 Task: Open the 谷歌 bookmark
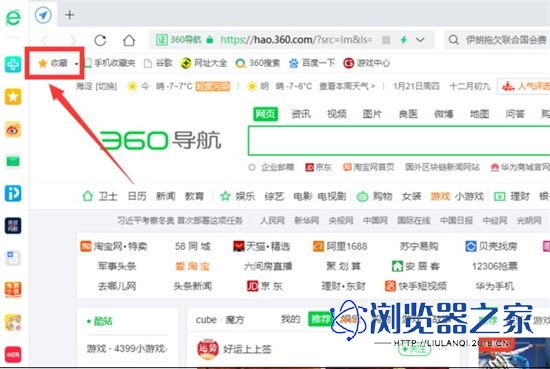point(159,63)
